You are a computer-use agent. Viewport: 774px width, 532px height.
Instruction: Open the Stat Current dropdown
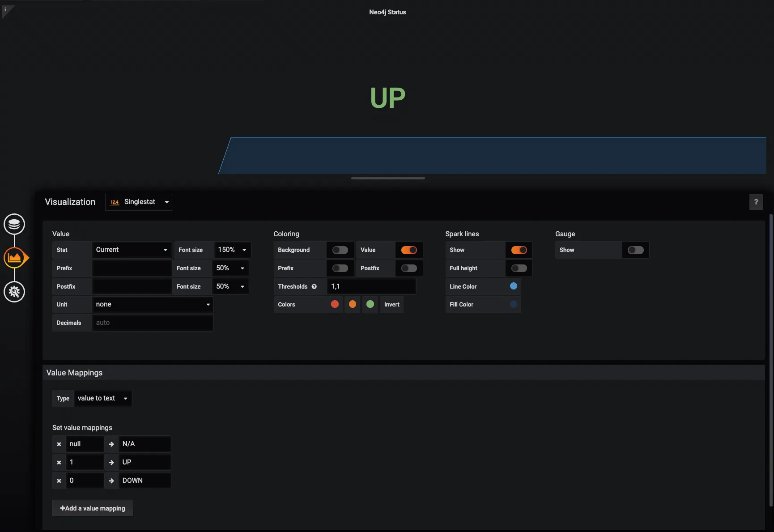tap(132, 250)
